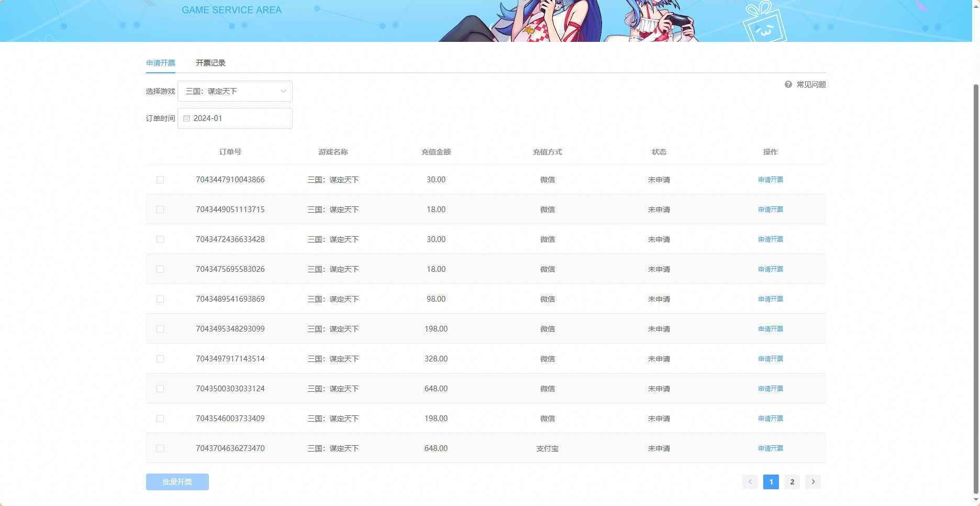
Task: Click the 支付宝 payment cell
Action: click(548, 448)
